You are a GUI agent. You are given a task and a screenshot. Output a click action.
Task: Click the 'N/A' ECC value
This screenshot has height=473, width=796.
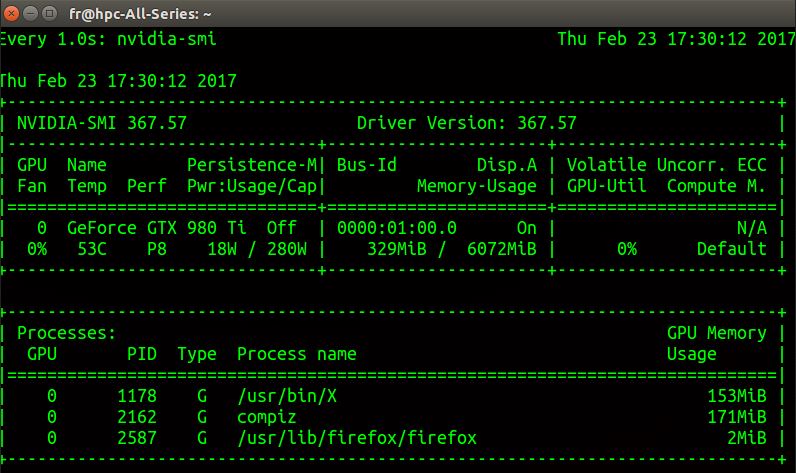751,228
